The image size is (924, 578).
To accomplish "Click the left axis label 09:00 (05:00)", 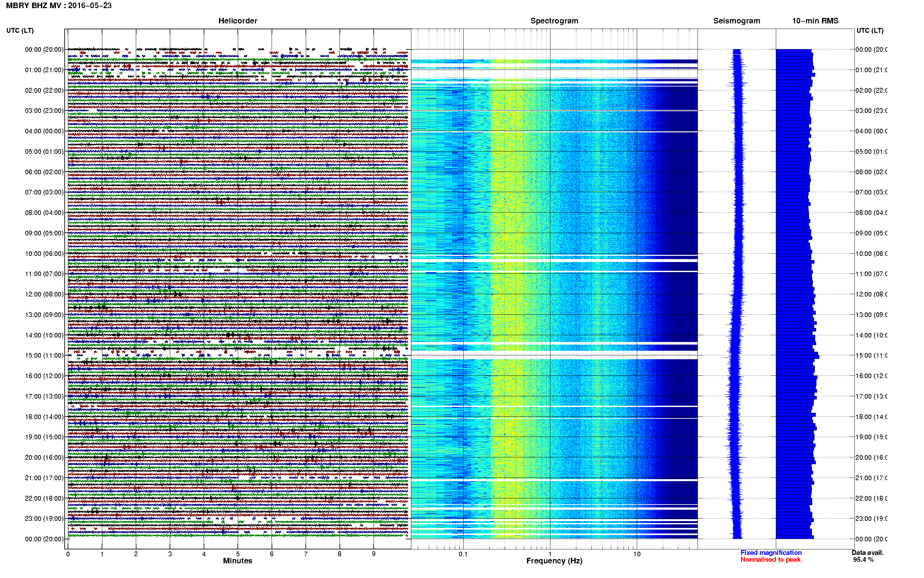I will [44, 233].
